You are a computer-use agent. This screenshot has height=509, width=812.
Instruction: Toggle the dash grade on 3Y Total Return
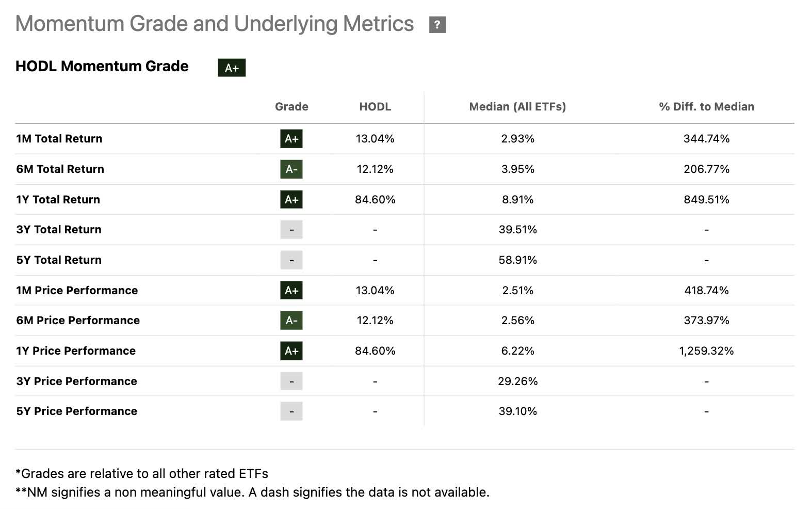[x=291, y=230]
